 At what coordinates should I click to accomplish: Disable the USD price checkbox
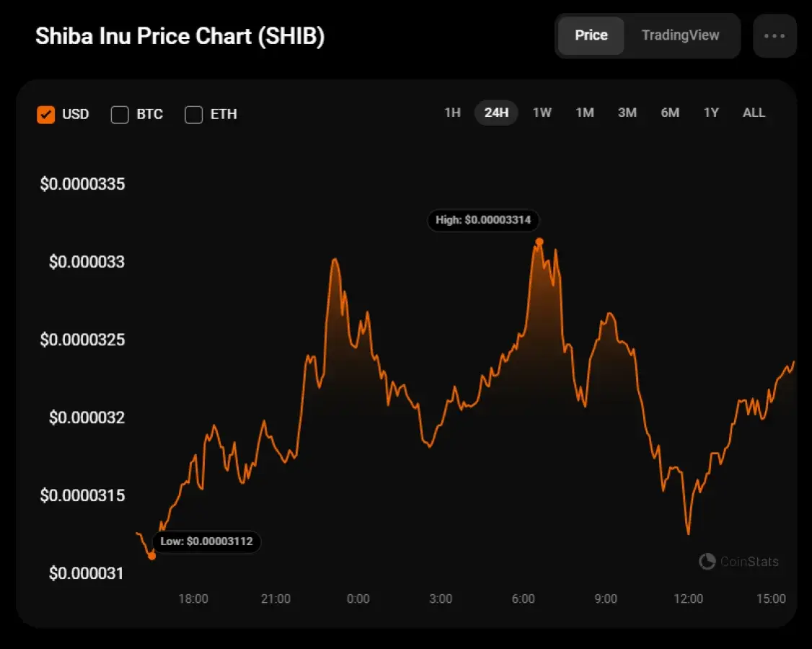pos(45,114)
